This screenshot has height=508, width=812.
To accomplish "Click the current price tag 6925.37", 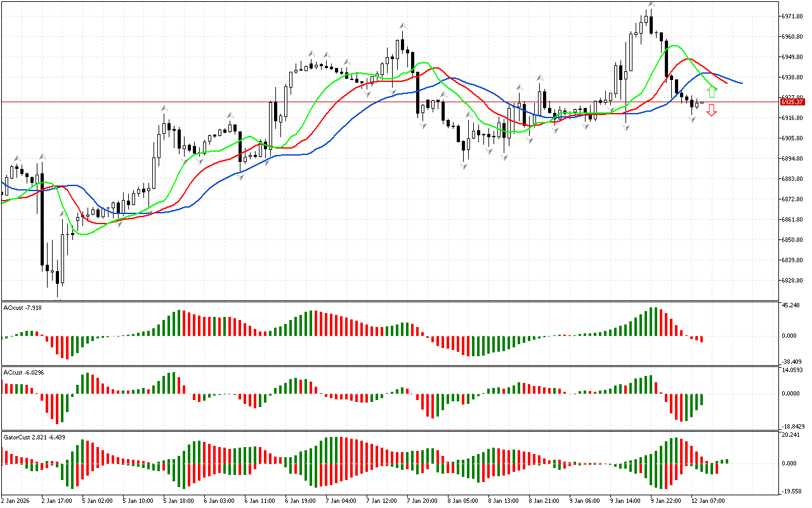I will pyautogui.click(x=792, y=102).
